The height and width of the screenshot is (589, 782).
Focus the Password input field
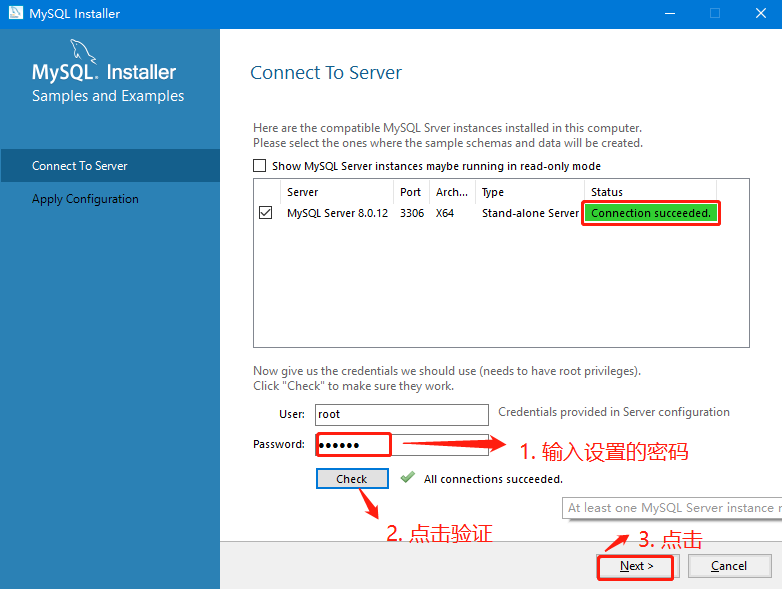pyautogui.click(x=401, y=444)
